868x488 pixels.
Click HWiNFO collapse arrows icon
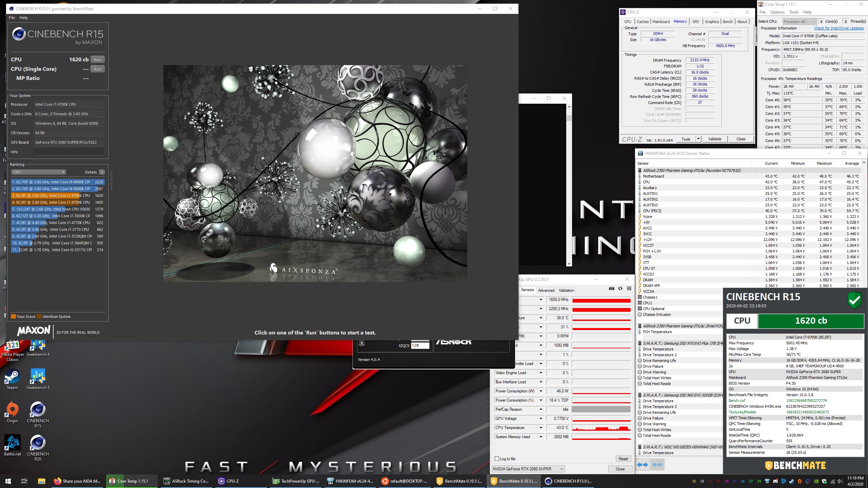(x=657, y=465)
